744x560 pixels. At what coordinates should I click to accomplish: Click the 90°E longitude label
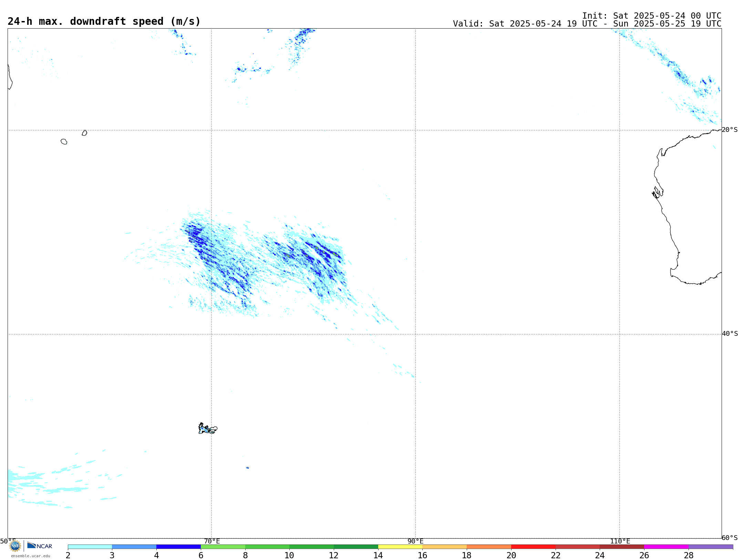(415, 541)
